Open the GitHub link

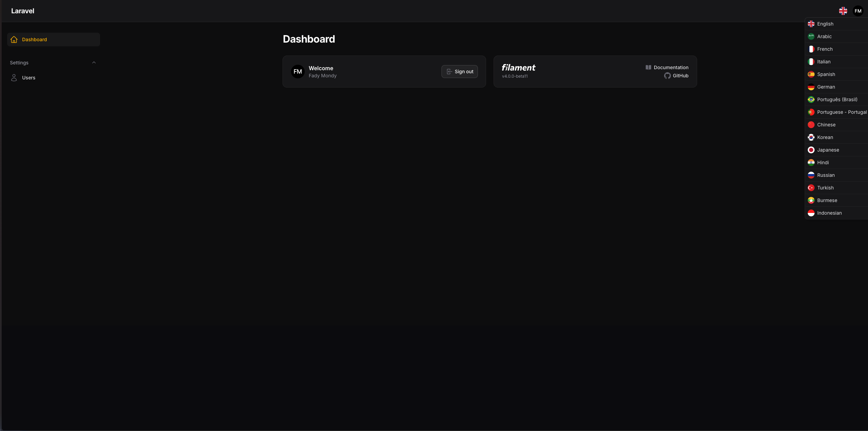pos(680,76)
